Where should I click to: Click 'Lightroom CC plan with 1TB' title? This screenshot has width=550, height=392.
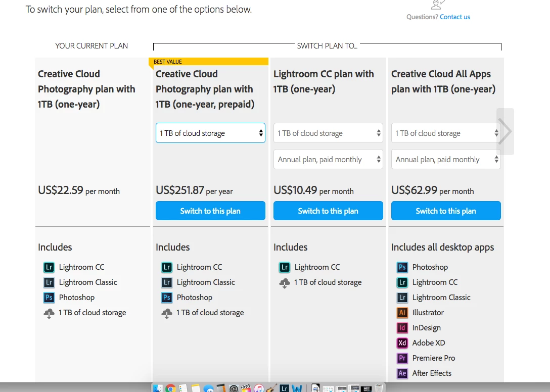pyautogui.click(x=324, y=81)
